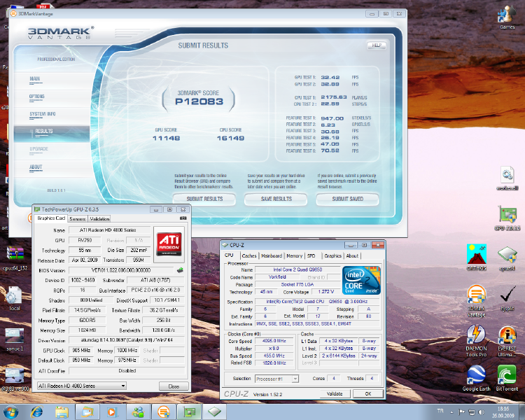Open EVEREST Ultimate desktop icon
The height and width of the screenshot is (420, 525).
click(x=506, y=335)
